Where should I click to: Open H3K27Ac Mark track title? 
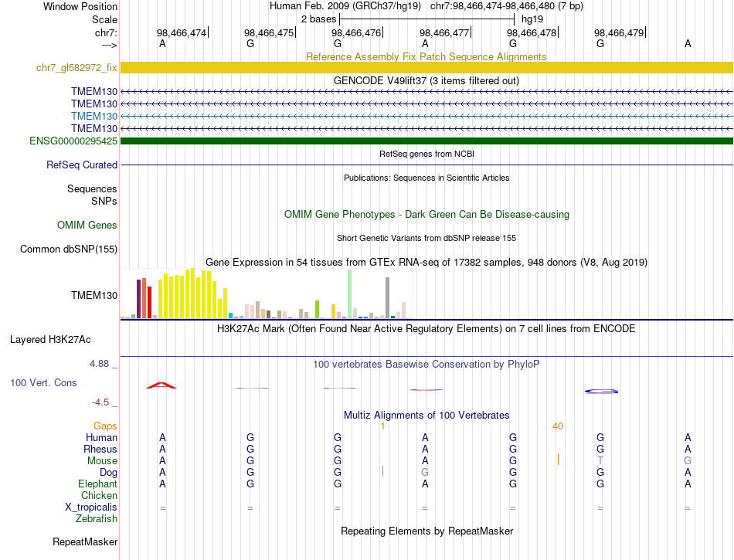click(426, 328)
